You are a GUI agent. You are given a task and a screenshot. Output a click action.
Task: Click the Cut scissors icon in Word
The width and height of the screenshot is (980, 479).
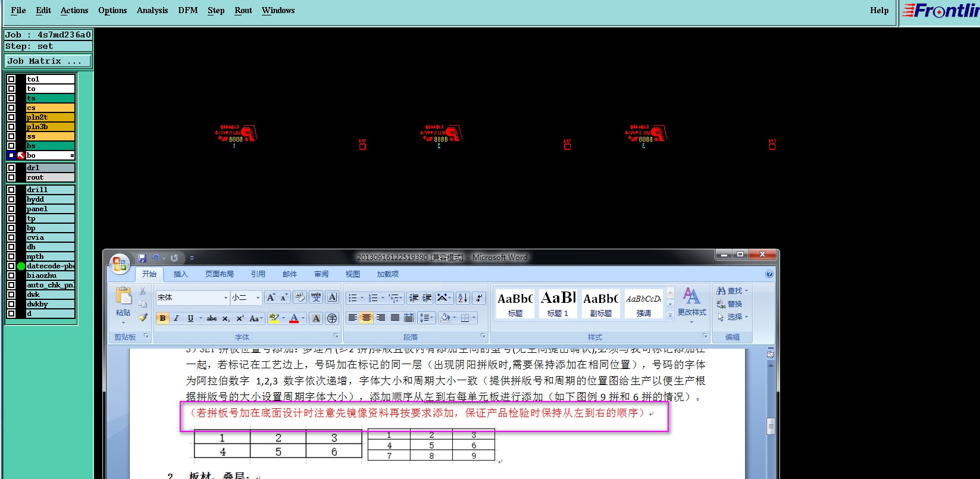pyautogui.click(x=143, y=291)
